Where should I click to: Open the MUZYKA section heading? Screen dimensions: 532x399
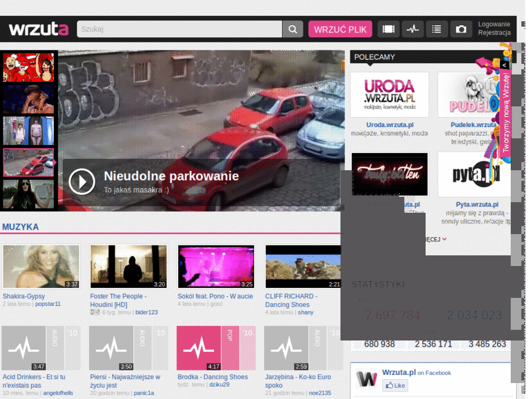click(21, 227)
